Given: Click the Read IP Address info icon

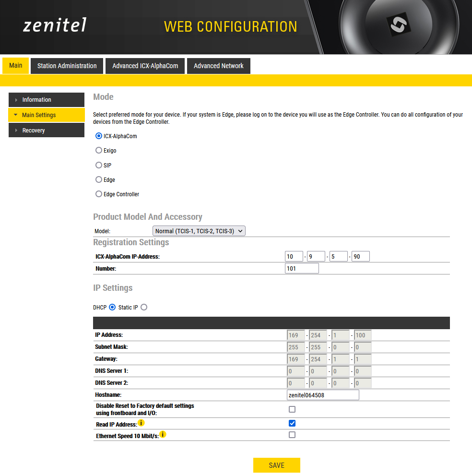Looking at the screenshot, I should pos(141,423).
